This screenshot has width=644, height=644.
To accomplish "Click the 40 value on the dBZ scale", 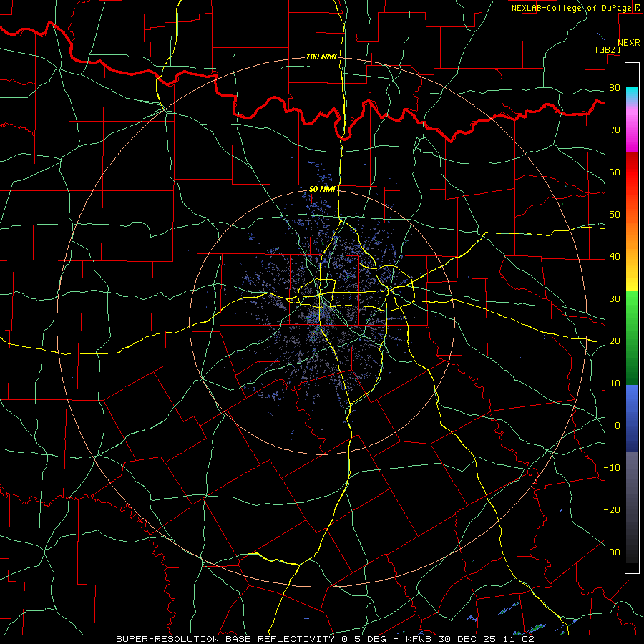I will click(615, 257).
